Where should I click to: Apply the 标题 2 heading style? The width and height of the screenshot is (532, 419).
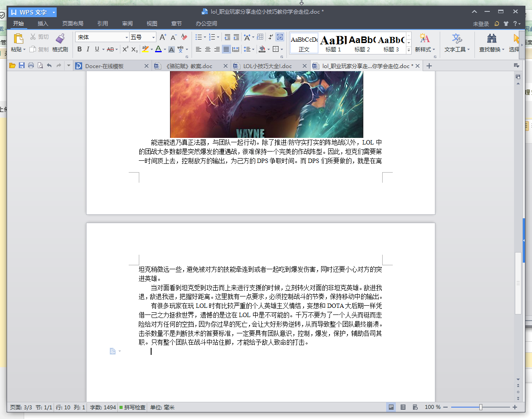point(362,43)
